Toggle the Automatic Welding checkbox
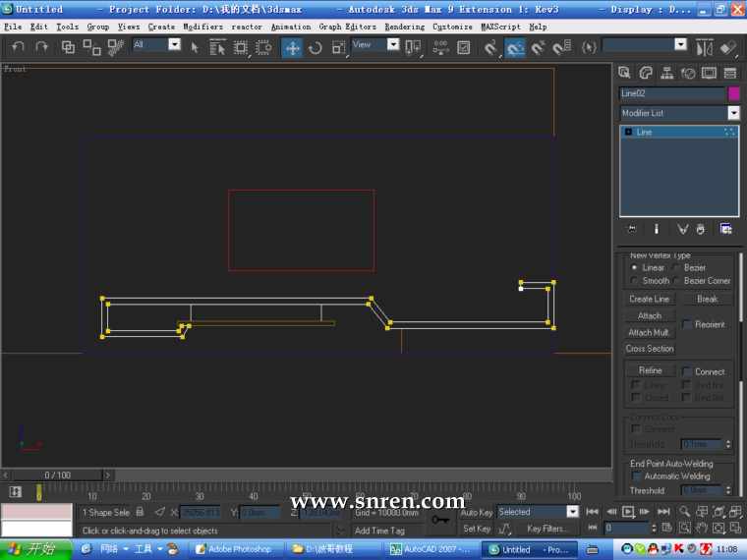The height and width of the screenshot is (560, 747). point(636,476)
